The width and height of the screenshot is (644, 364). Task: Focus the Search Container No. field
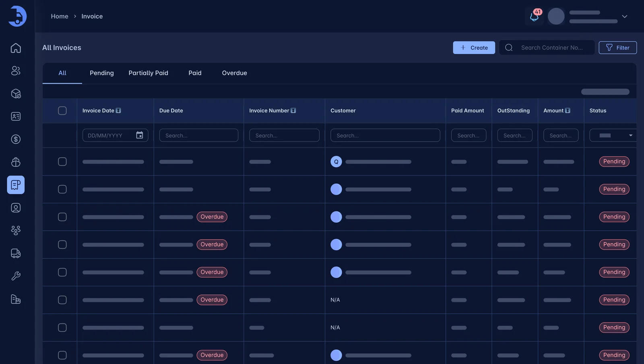pyautogui.click(x=547, y=48)
